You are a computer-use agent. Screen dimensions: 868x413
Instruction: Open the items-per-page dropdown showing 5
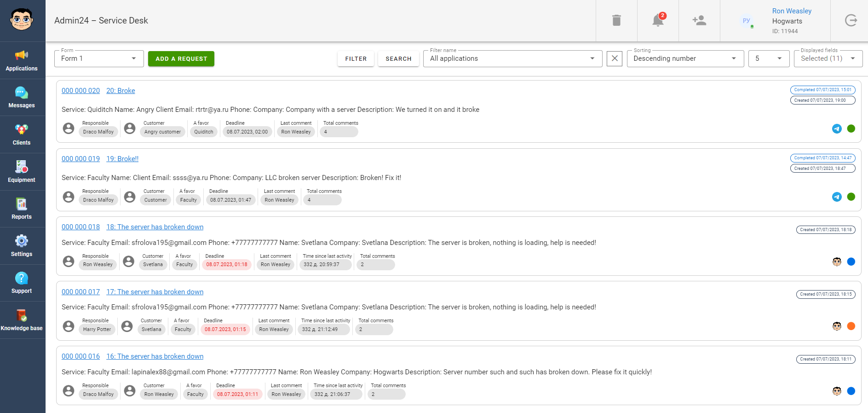pos(769,58)
